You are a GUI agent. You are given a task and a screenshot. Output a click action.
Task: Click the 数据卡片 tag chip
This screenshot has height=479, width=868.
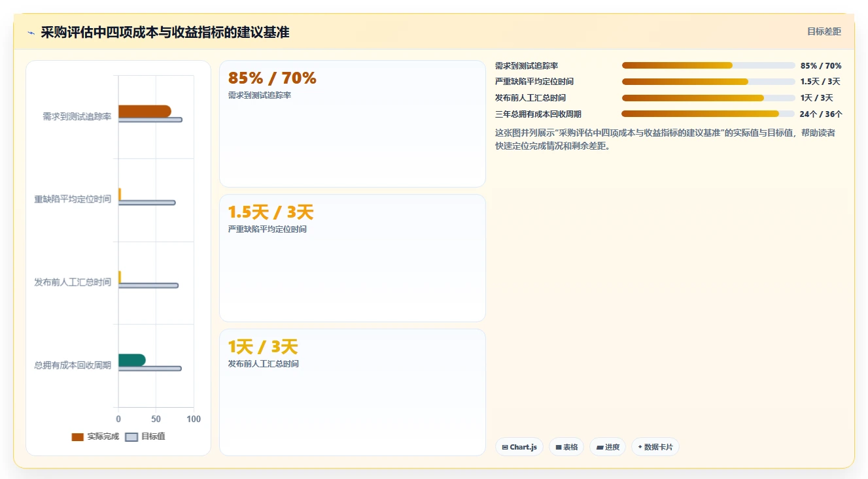click(x=655, y=447)
